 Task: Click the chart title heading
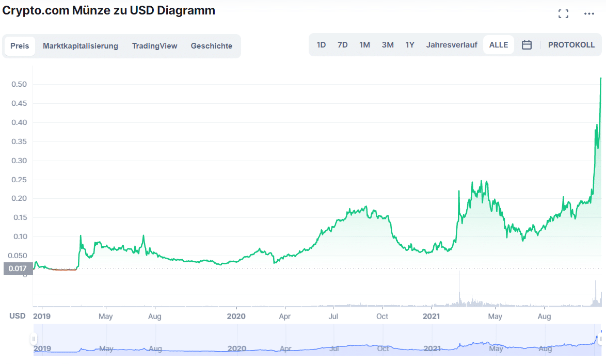coord(108,10)
